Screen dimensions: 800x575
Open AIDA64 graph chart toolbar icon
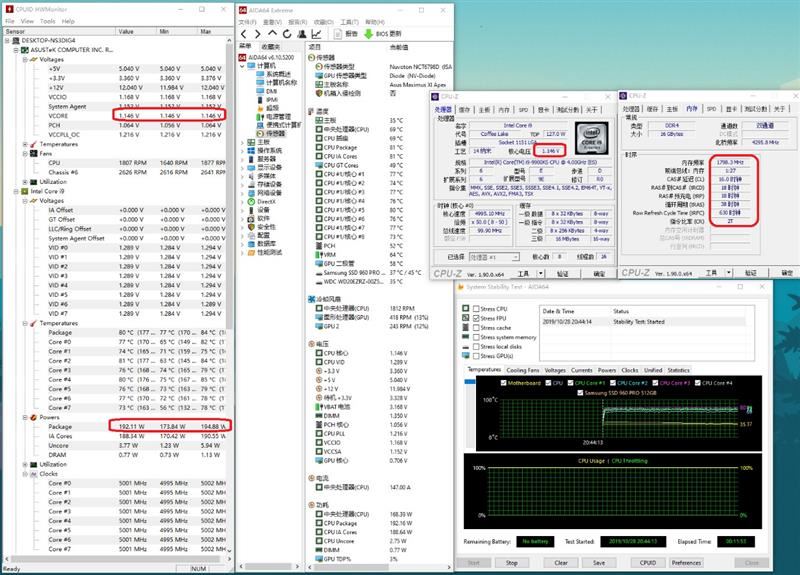[316, 34]
